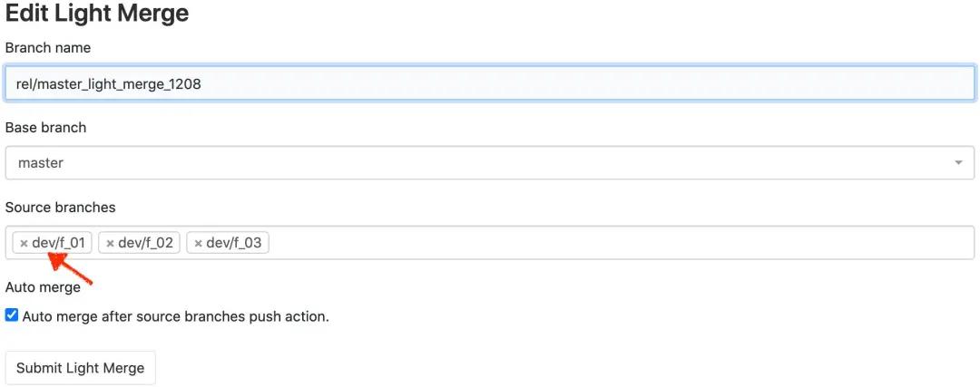Click the 'Base branch' field label

click(x=46, y=128)
